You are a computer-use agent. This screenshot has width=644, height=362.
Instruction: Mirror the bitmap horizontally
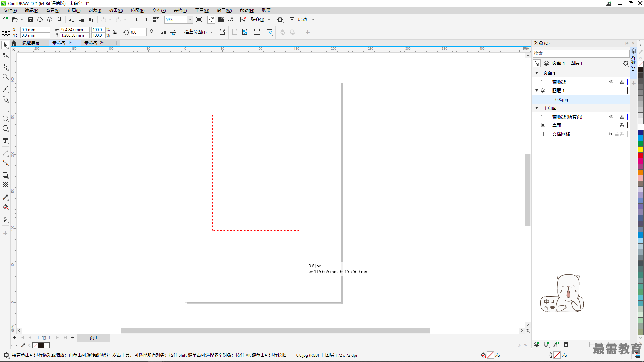pos(163,32)
